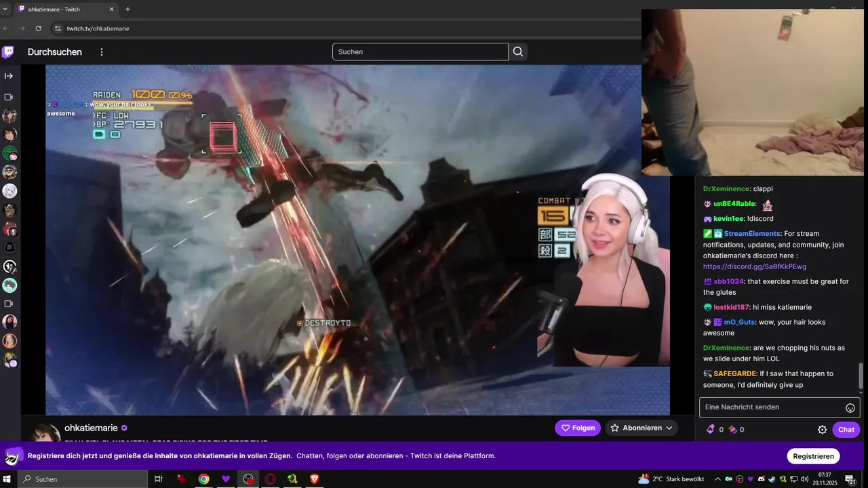Open the tab search dropdown in browser
This screenshot has height=488, width=868.
[x=6, y=9]
